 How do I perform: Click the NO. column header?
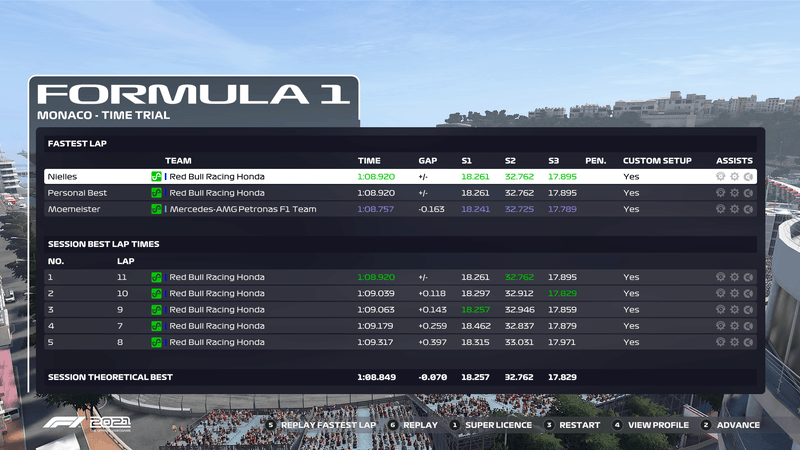(x=56, y=261)
